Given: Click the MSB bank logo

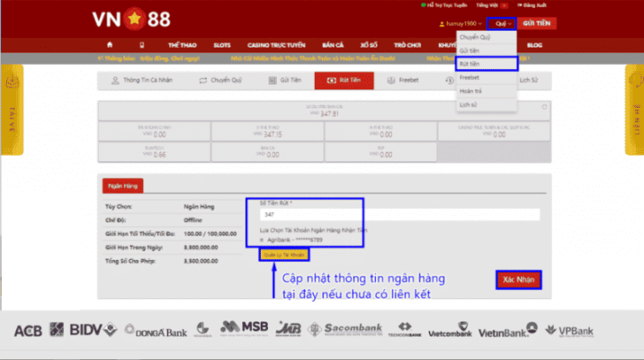Looking at the screenshot, I should point(244,328).
